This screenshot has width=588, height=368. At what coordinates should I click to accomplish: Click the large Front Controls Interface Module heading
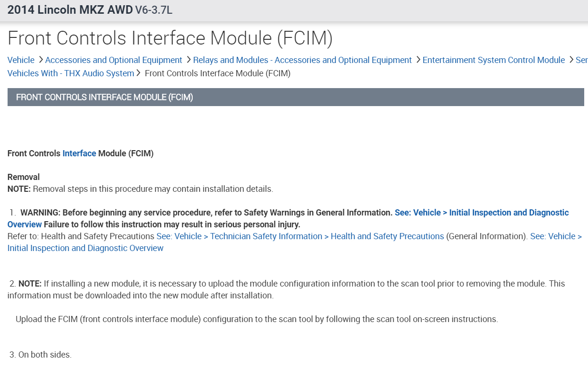[x=170, y=38]
